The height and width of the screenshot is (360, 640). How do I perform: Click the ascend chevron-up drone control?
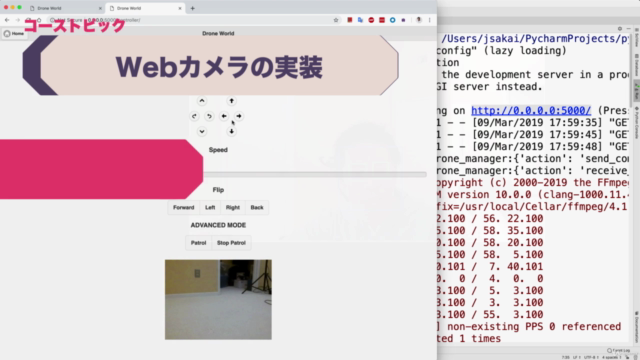point(202,101)
